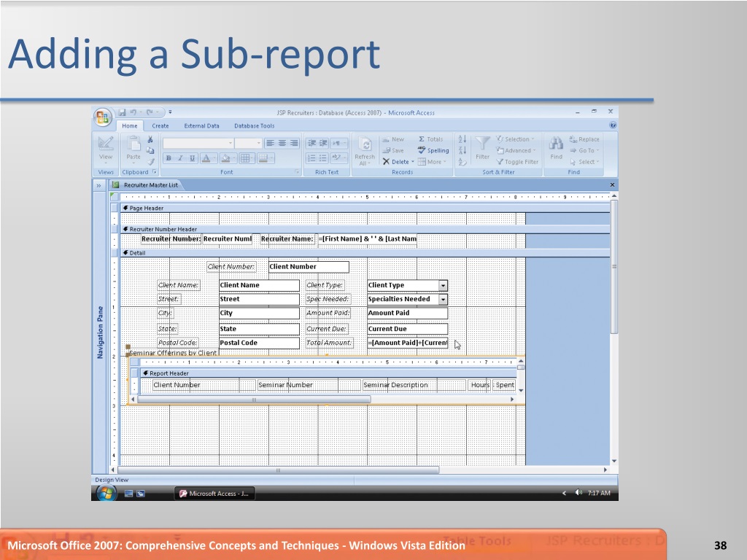
Task: Click the Replace button
Action: (x=584, y=139)
